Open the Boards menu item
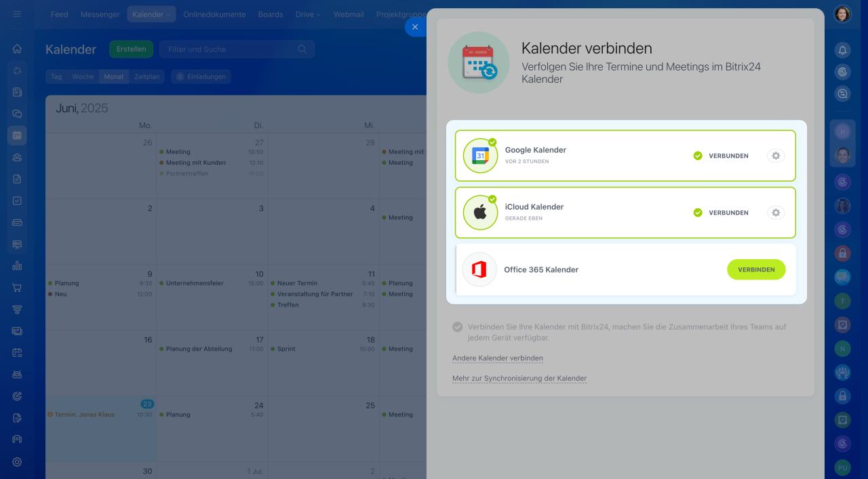The width and height of the screenshot is (868, 479). 271,14
